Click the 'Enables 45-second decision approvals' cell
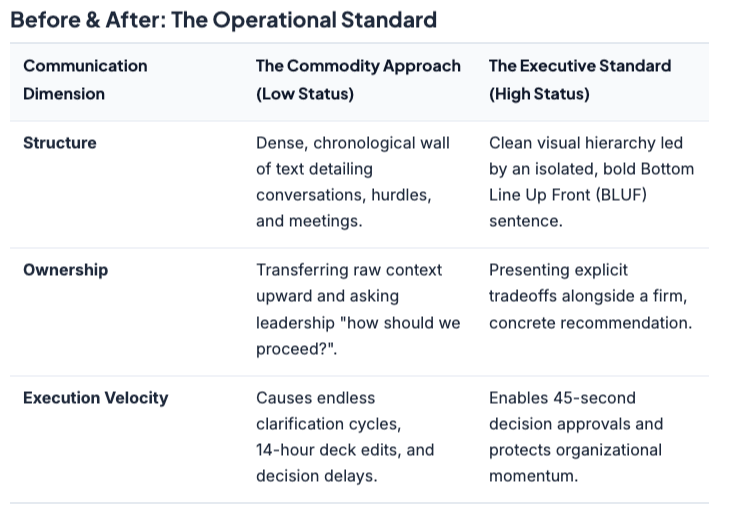Image resolution: width=736 pixels, height=531 pixels. coord(576,437)
